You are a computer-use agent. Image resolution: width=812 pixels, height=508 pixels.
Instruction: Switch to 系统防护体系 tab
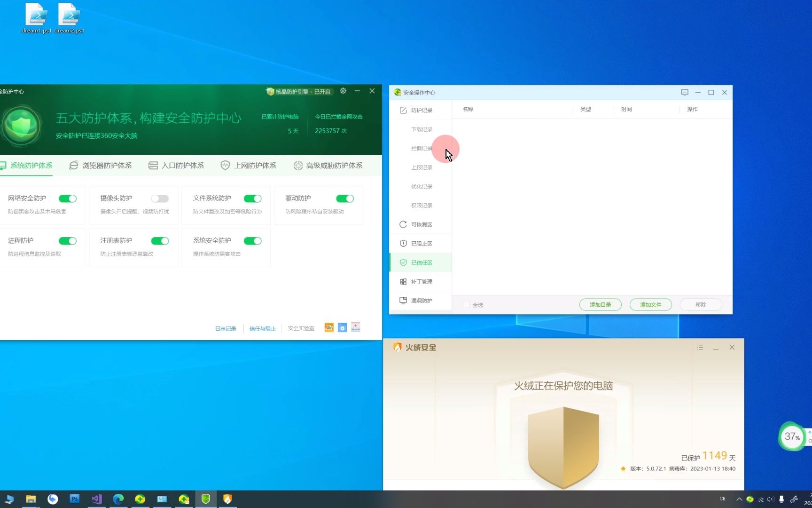pyautogui.click(x=26, y=166)
